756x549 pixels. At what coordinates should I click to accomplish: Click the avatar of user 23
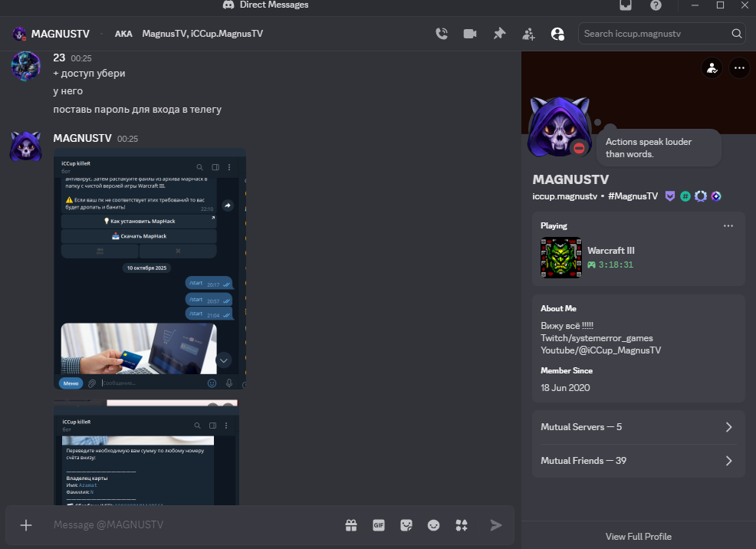click(x=25, y=66)
